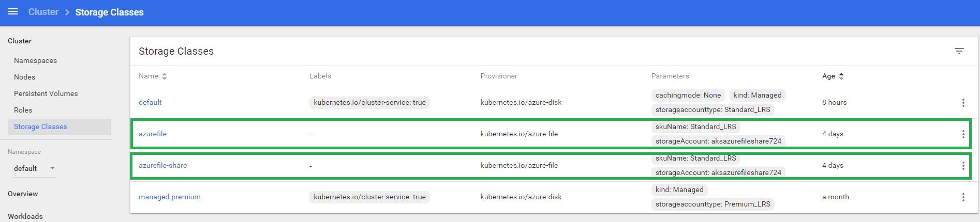Viewport: 980px width, 222px height.
Task: Sort the table by Age column arrow
Action: tap(841, 76)
